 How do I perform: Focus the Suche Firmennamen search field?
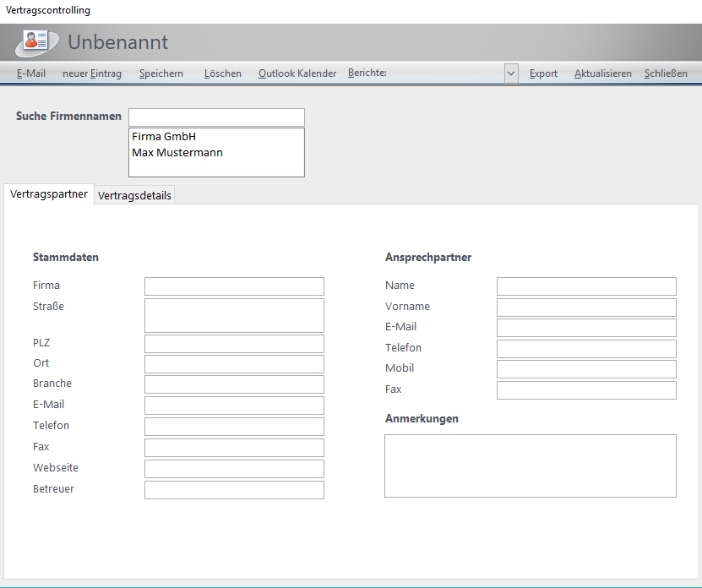(x=216, y=117)
